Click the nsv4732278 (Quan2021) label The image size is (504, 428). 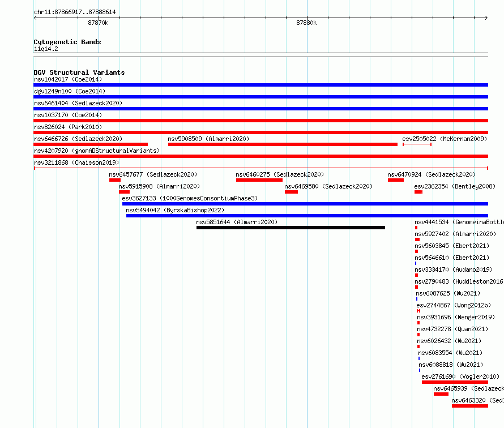(452, 329)
